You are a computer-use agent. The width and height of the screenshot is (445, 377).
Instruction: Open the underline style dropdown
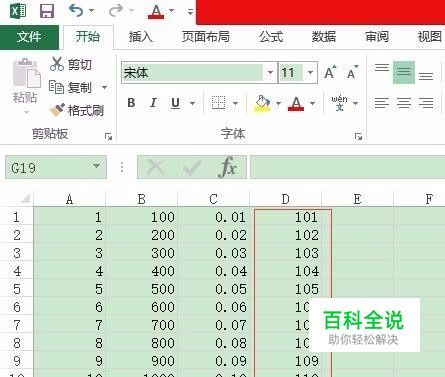tap(192, 103)
